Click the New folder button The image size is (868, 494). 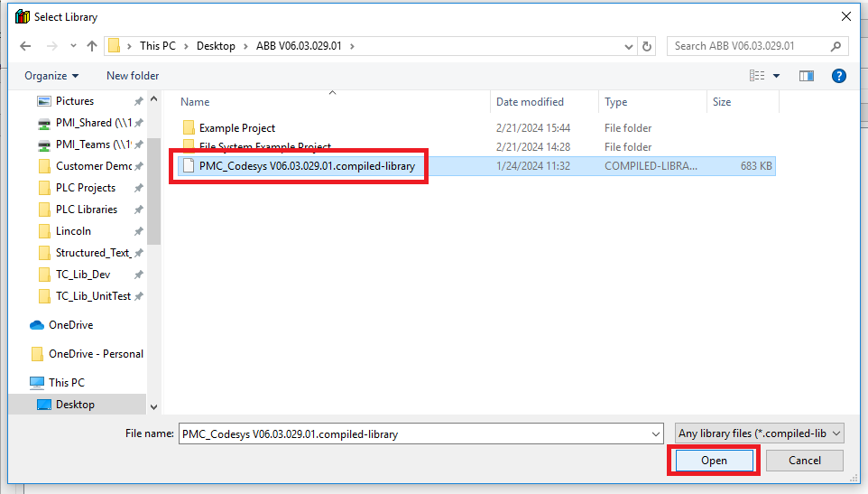pos(133,76)
